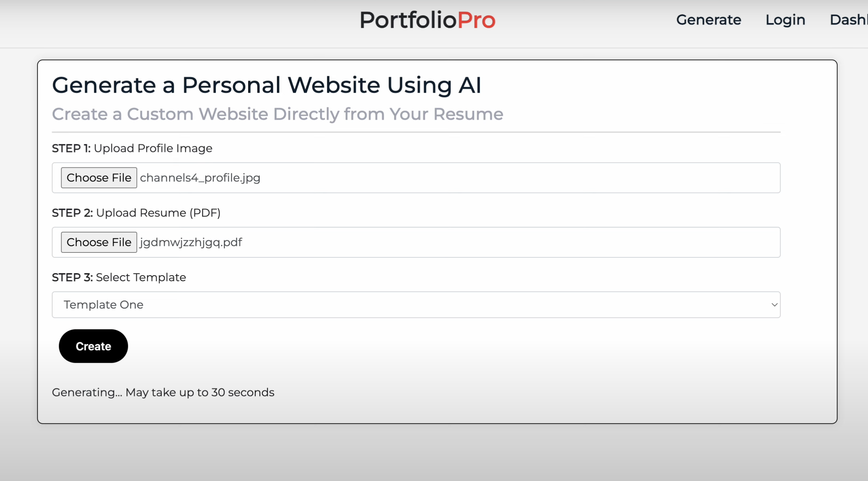Expand the Select Template dropdown
Screen dimensions: 868x481
pyautogui.click(x=416, y=305)
